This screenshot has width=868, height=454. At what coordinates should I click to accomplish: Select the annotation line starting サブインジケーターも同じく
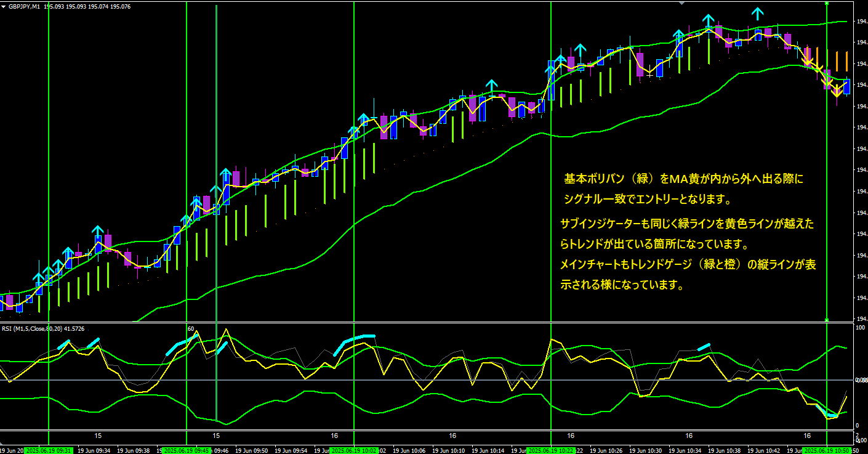click(x=687, y=223)
